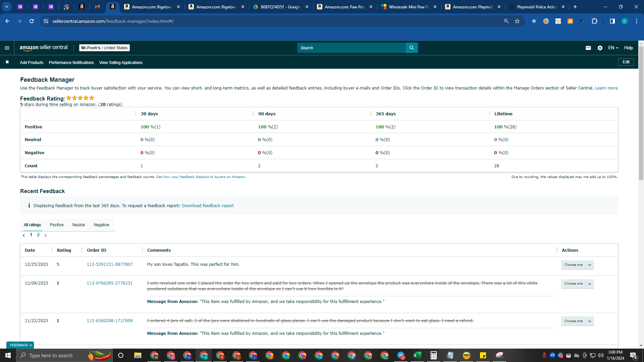644x362 pixels.
Task: Close the Playmobil Police Action tab
Action: tap(563, 7)
